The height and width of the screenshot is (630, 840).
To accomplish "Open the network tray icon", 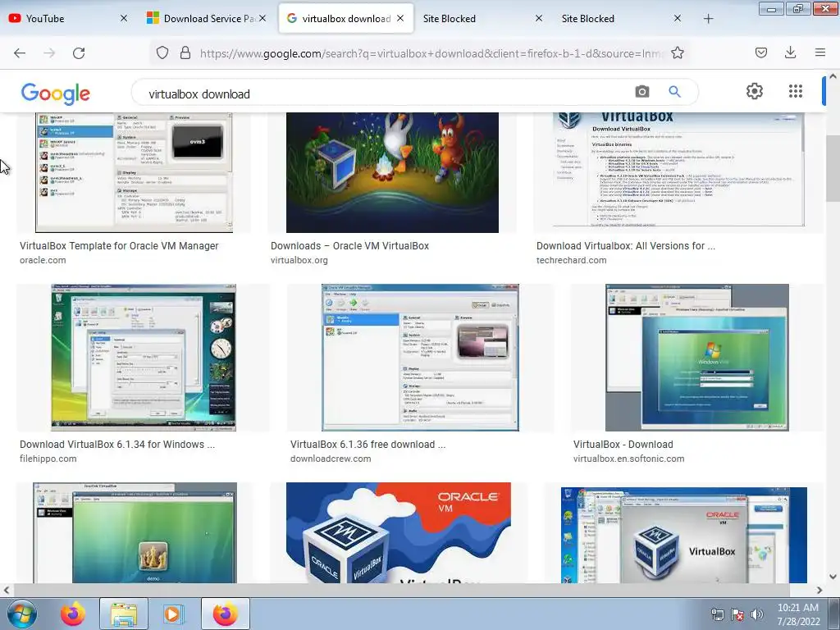I will pos(717,614).
